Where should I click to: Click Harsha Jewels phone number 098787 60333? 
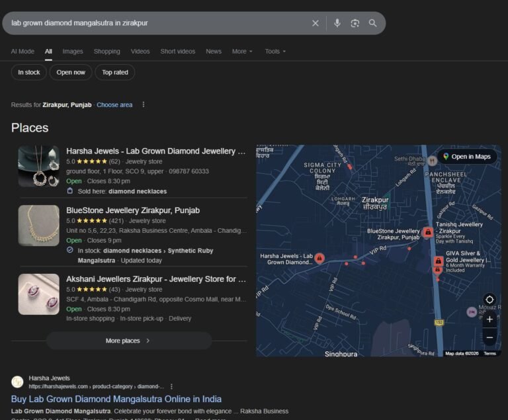click(189, 171)
